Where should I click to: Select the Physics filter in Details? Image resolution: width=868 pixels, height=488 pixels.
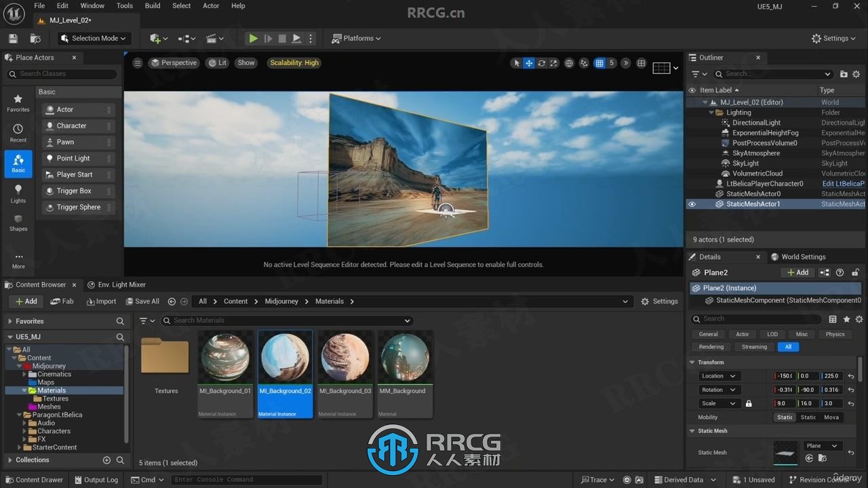(835, 334)
